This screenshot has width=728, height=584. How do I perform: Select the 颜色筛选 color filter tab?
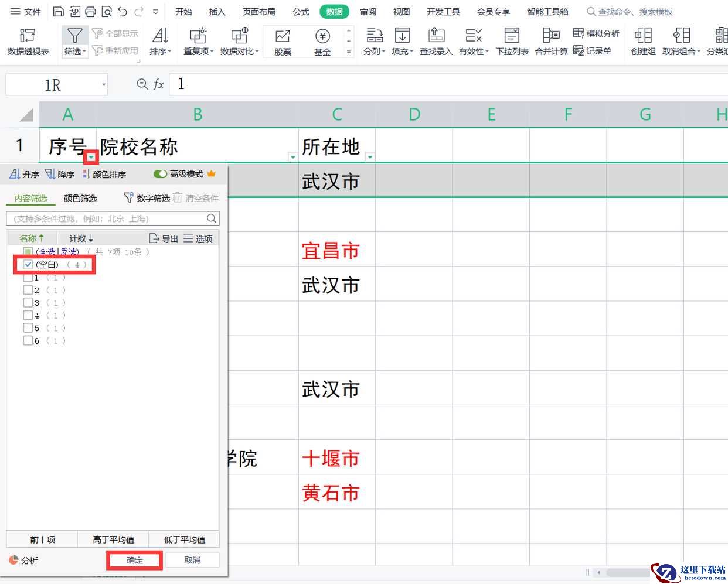pyautogui.click(x=80, y=199)
